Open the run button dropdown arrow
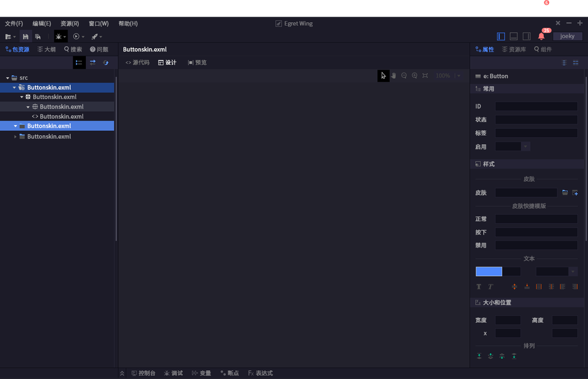This screenshot has width=588, height=379. 83,37
